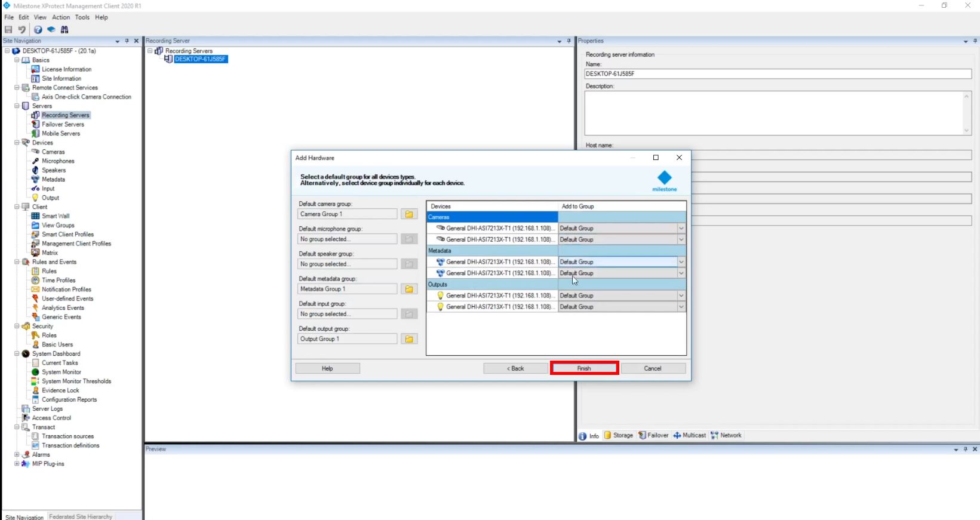Click the Default camera group field
Image resolution: width=980 pixels, height=520 pixels.
pos(347,214)
